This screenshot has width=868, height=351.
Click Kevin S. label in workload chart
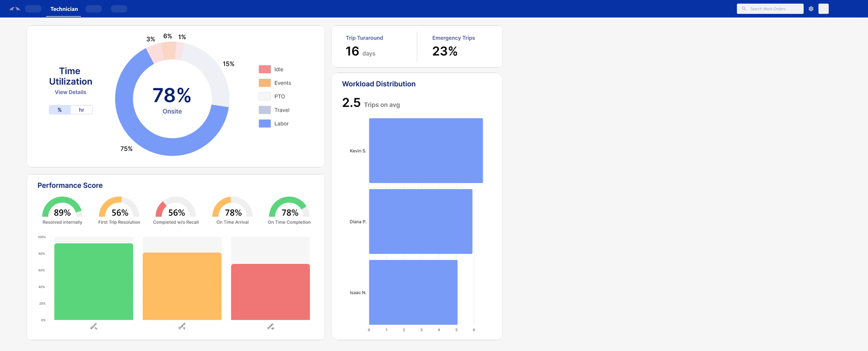tap(358, 151)
